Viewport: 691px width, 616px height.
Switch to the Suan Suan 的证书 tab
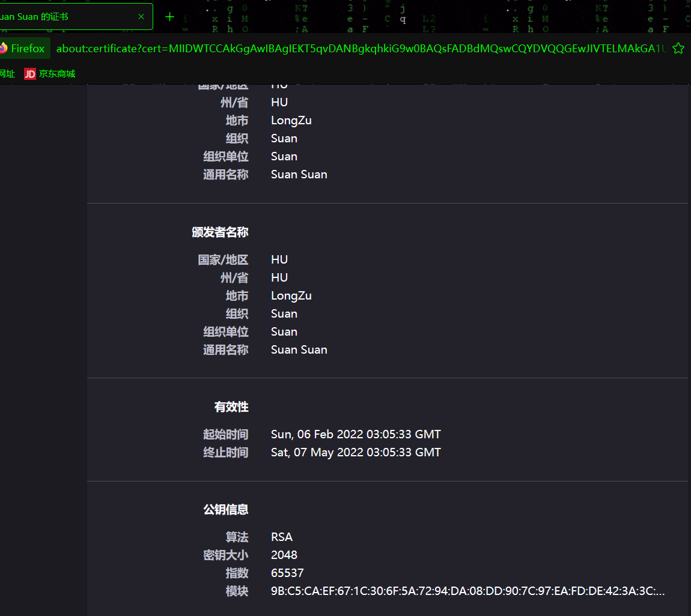pos(66,17)
